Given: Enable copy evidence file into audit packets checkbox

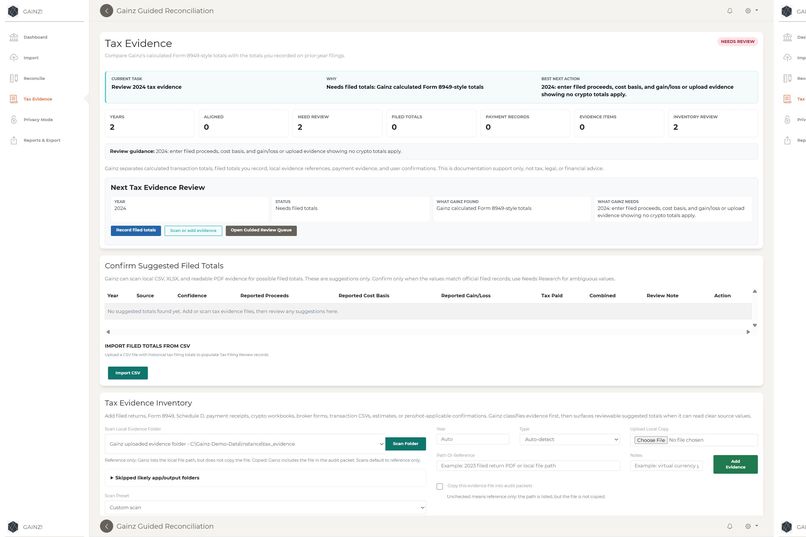Looking at the screenshot, I should [439, 486].
